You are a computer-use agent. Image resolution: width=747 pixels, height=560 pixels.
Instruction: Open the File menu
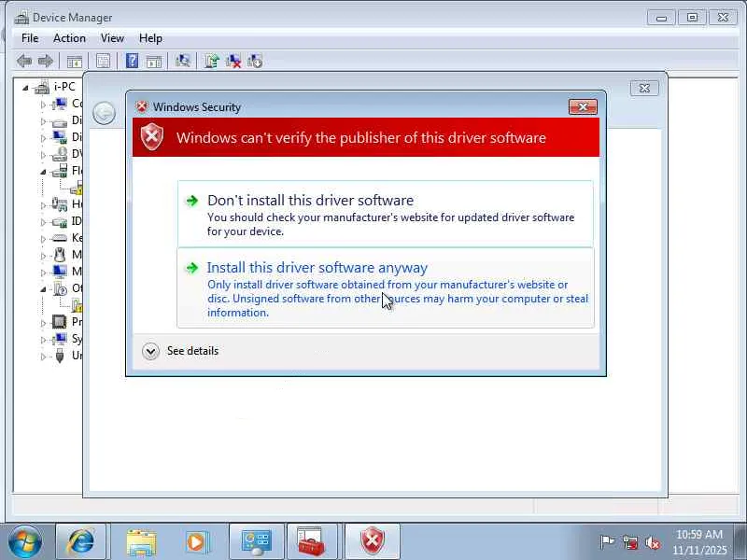pos(30,38)
